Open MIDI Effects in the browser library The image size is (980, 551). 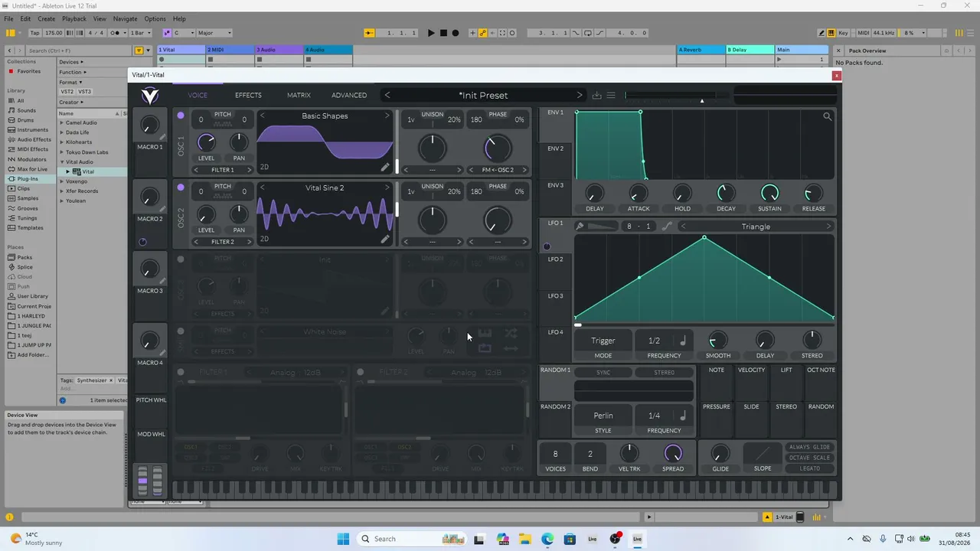(33, 149)
